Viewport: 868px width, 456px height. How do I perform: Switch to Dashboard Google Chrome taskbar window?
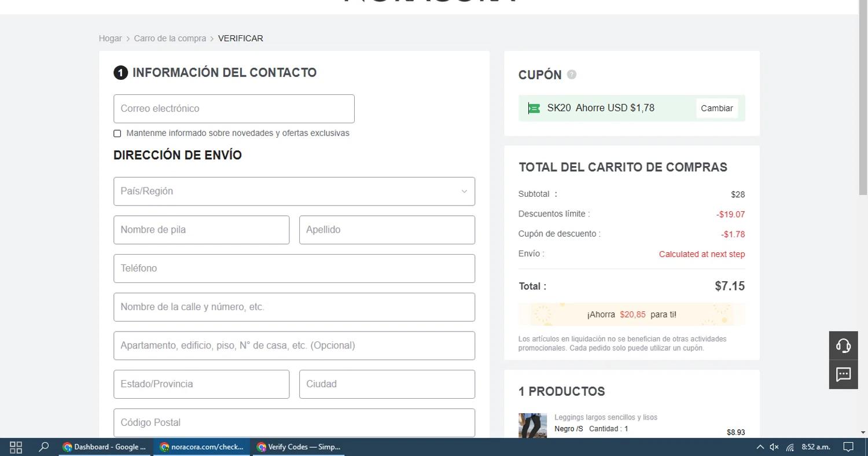106,447
